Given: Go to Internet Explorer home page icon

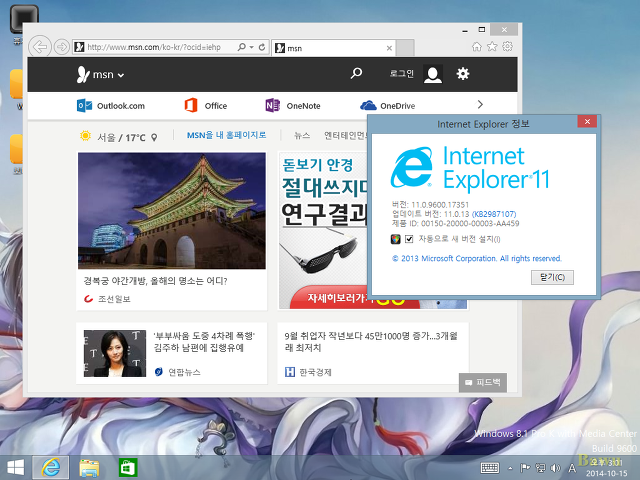Looking at the screenshot, I should tap(477, 47).
